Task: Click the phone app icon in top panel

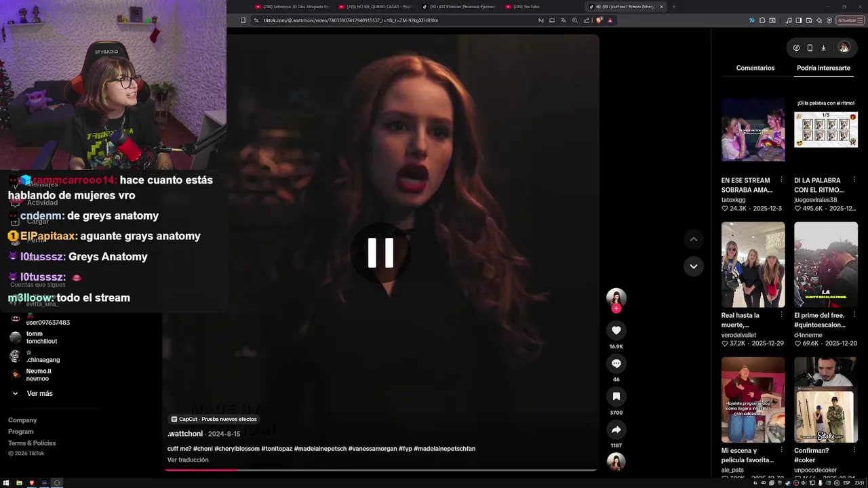Action: point(810,47)
